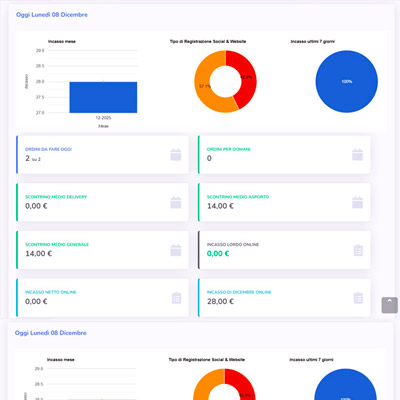Click 'SCONTRINO MEDIO ASPORTO' label
This screenshot has height=400, width=400.
click(238, 197)
